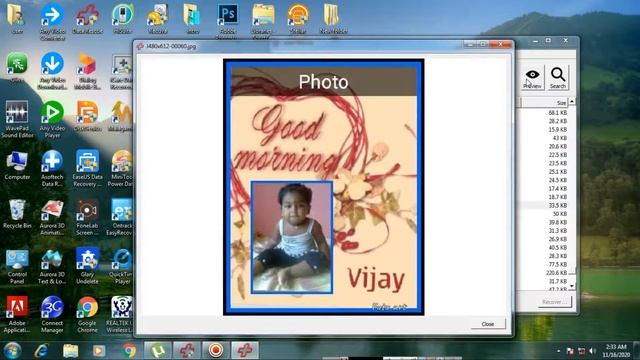Open WavePad Sound Editor shortcut
This screenshot has height=360, width=640.
click(x=17, y=118)
